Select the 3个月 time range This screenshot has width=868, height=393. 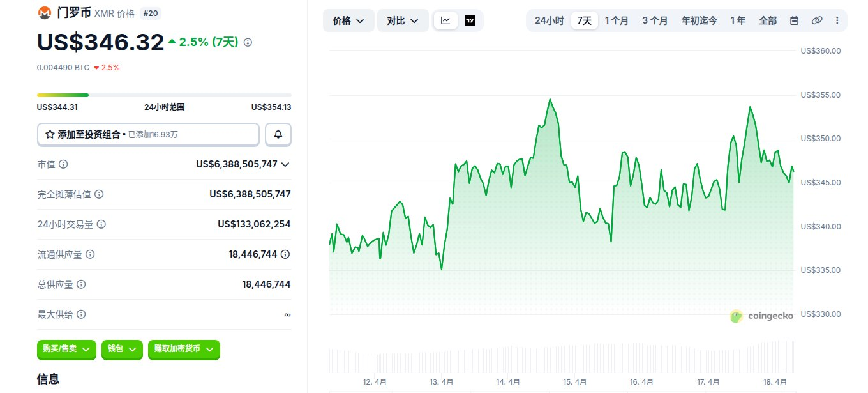coord(655,20)
